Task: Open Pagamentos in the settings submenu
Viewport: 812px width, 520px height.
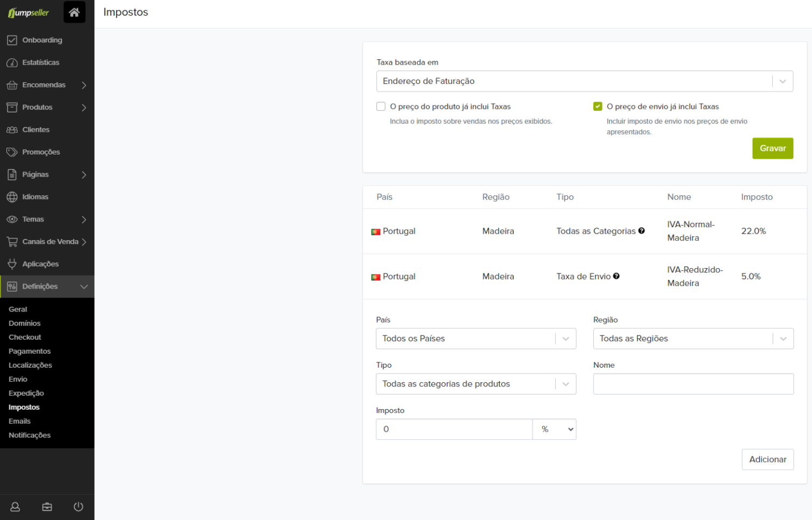Action: click(x=30, y=352)
